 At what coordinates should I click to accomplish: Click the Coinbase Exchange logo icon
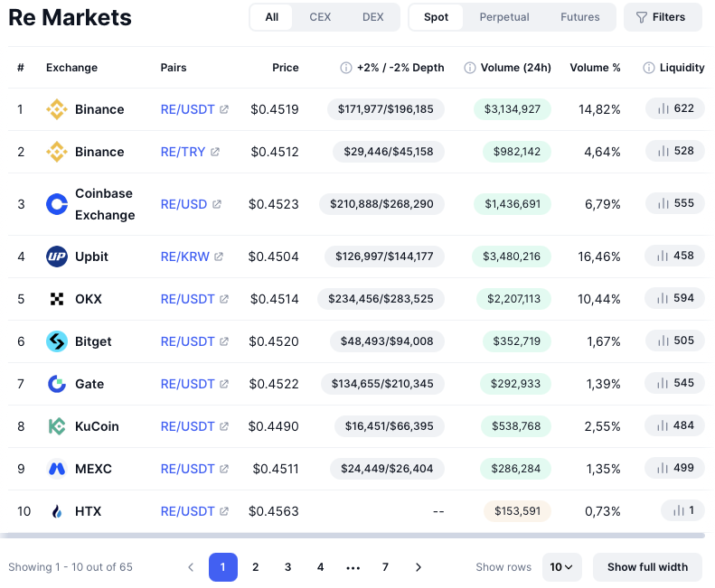(57, 204)
